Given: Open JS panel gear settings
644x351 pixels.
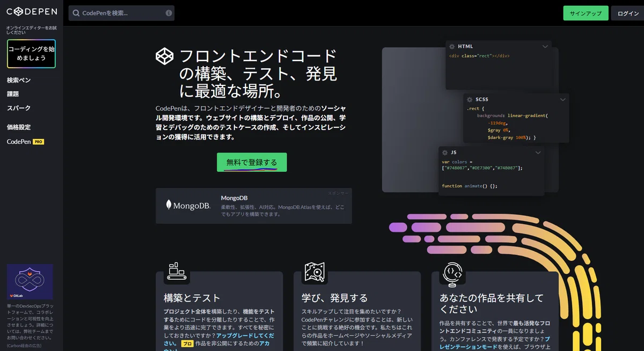Looking at the screenshot, I should tap(445, 152).
